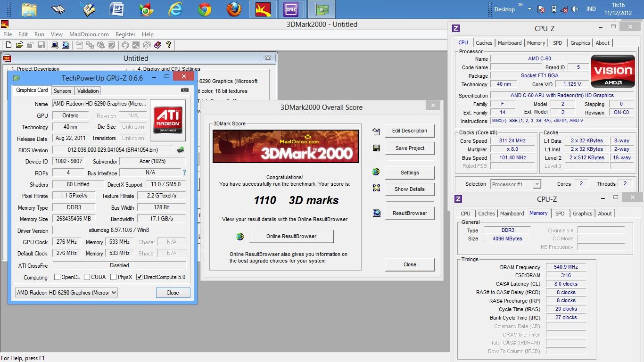The width and height of the screenshot is (644, 362).
Task: Click Close in 3DMark2000 Overall Score dialog
Action: coord(410,264)
